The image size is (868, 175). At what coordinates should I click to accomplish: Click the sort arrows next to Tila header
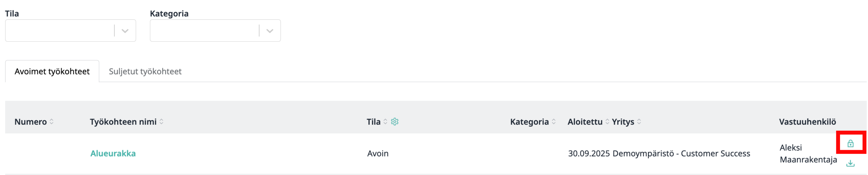coord(385,122)
